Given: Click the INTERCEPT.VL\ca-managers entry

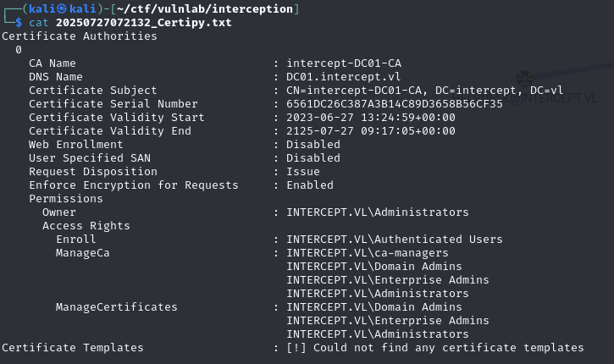Looking at the screenshot, I should tap(368, 252).
